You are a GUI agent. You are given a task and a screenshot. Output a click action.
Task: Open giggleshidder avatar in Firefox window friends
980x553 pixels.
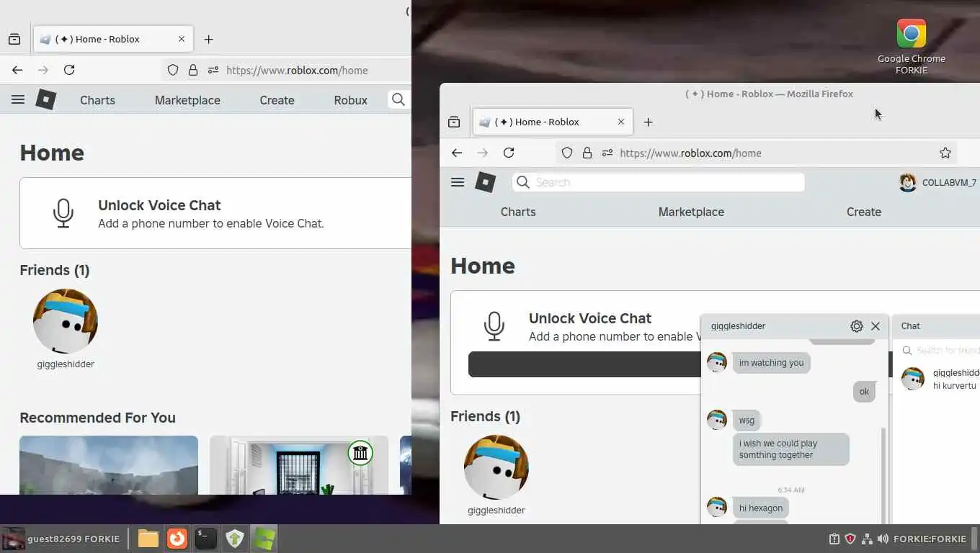click(x=496, y=467)
